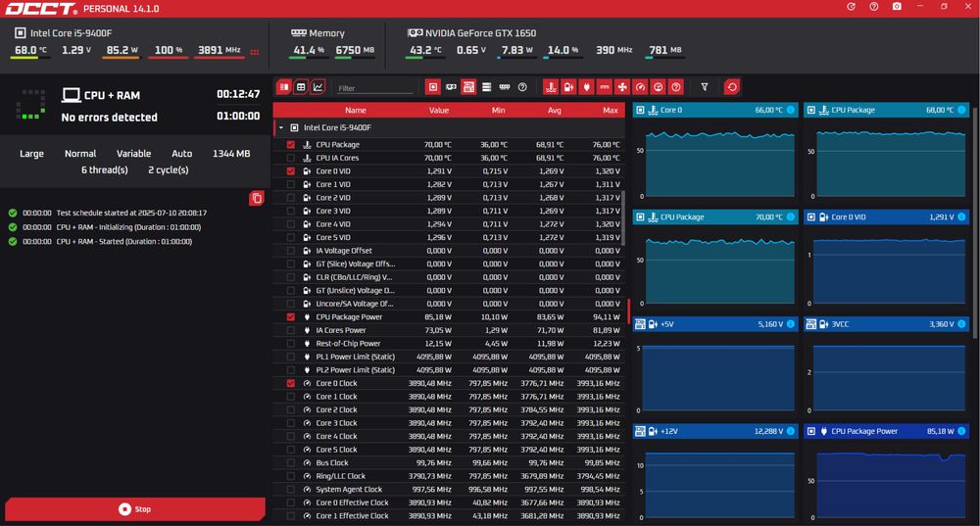Click in the sensor Filter text field
Image resolution: width=980 pixels, height=526 pixels.
tap(374, 88)
